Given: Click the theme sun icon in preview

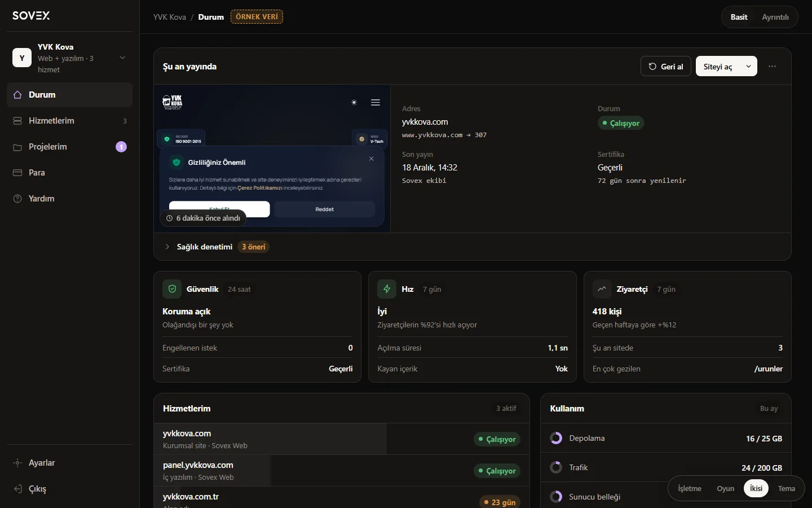Looking at the screenshot, I should click(x=354, y=103).
